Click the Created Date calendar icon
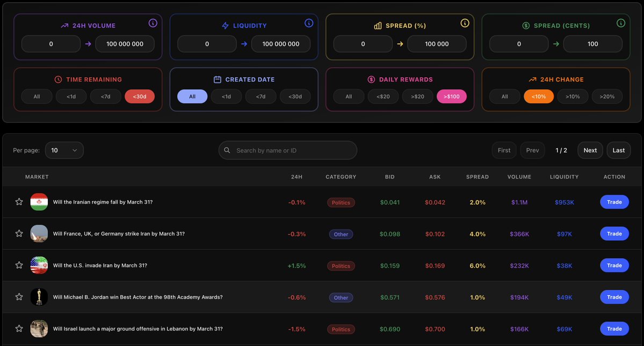Image resolution: width=644 pixels, height=346 pixels. point(218,79)
